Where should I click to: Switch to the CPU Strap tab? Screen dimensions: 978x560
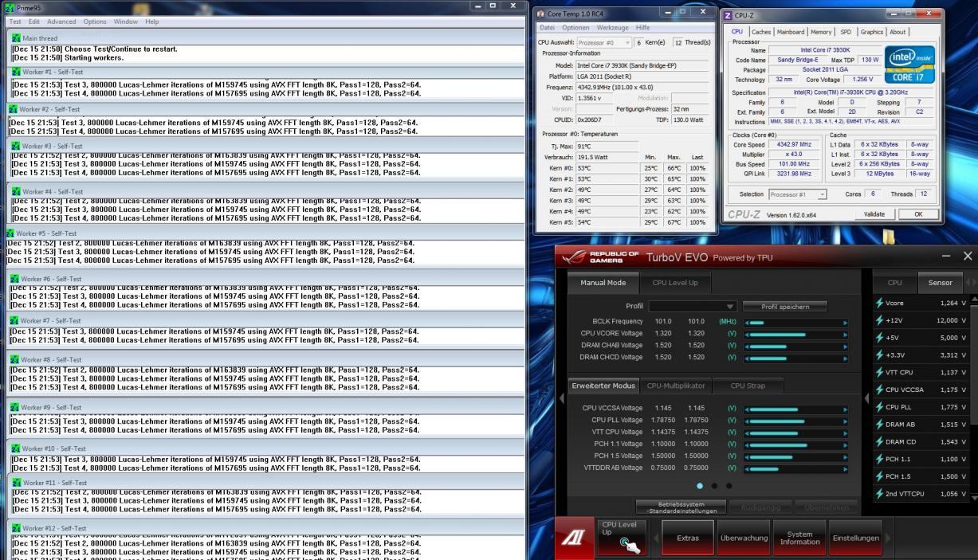pos(748,386)
